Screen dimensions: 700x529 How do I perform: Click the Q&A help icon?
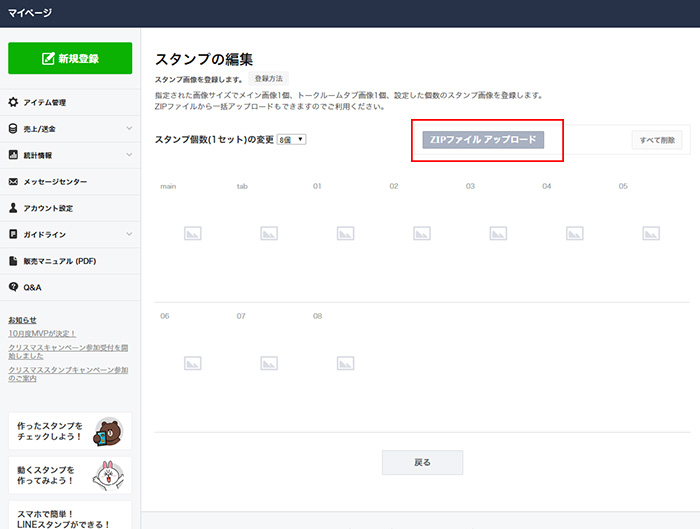click(13, 287)
